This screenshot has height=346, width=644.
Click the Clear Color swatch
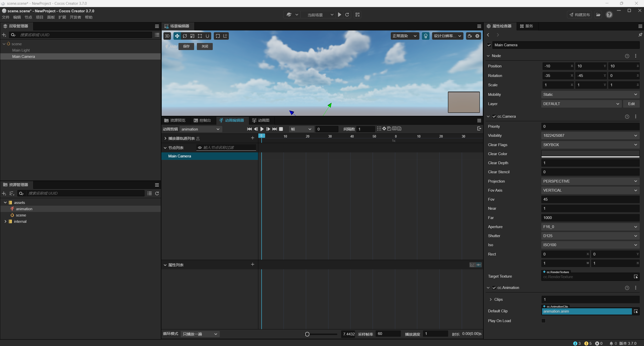pos(590,154)
